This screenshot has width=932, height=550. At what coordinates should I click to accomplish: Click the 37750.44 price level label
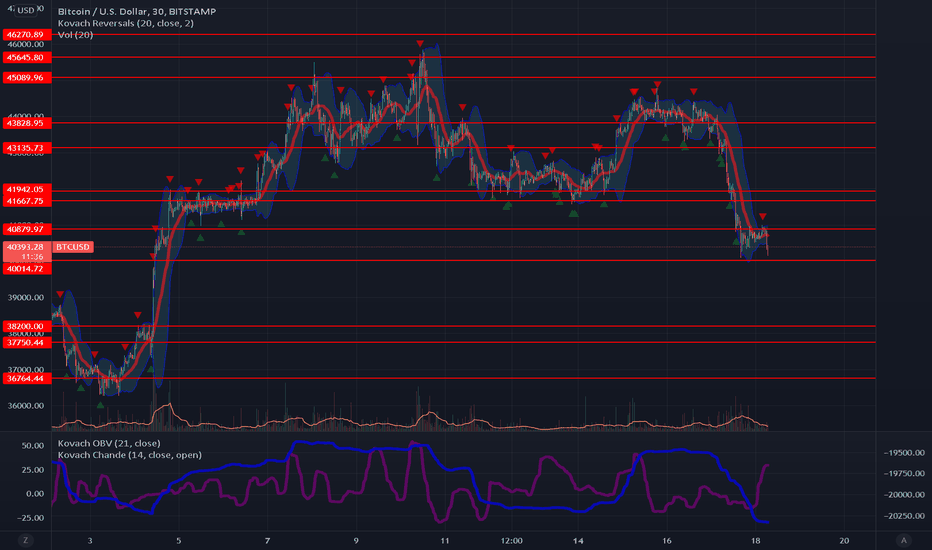[x=27, y=342]
